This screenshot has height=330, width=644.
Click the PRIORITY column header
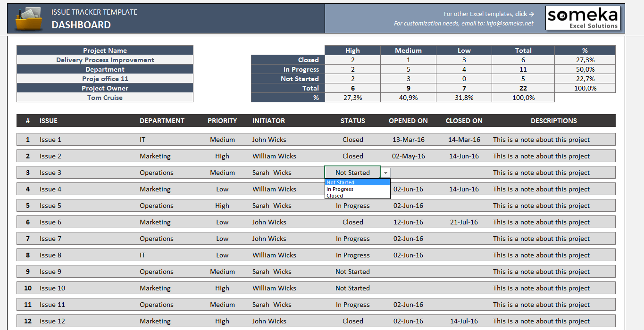pyautogui.click(x=222, y=120)
